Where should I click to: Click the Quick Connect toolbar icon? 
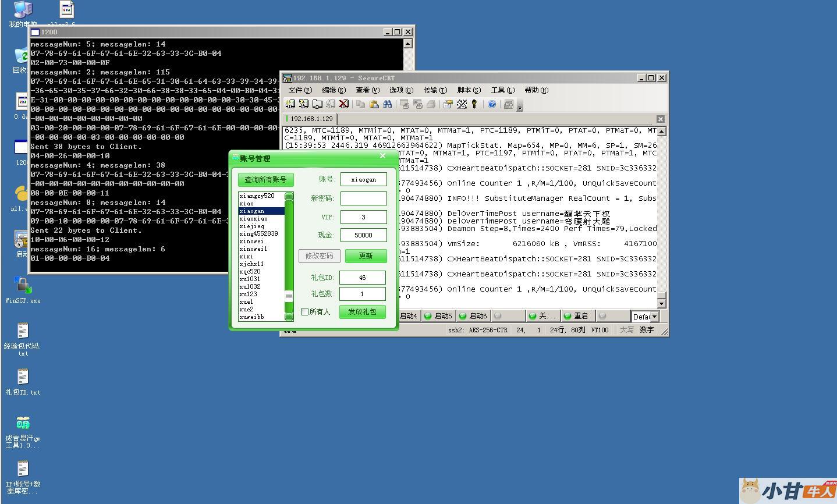tap(303, 104)
